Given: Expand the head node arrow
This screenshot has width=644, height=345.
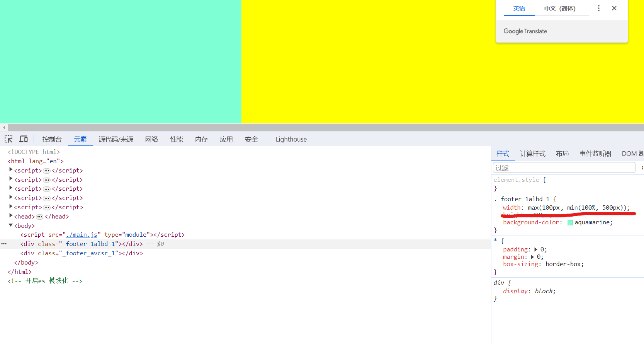Looking at the screenshot, I should point(11,216).
